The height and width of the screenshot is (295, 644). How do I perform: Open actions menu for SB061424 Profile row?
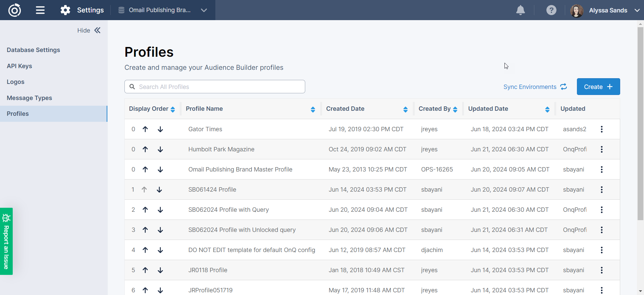(601, 190)
